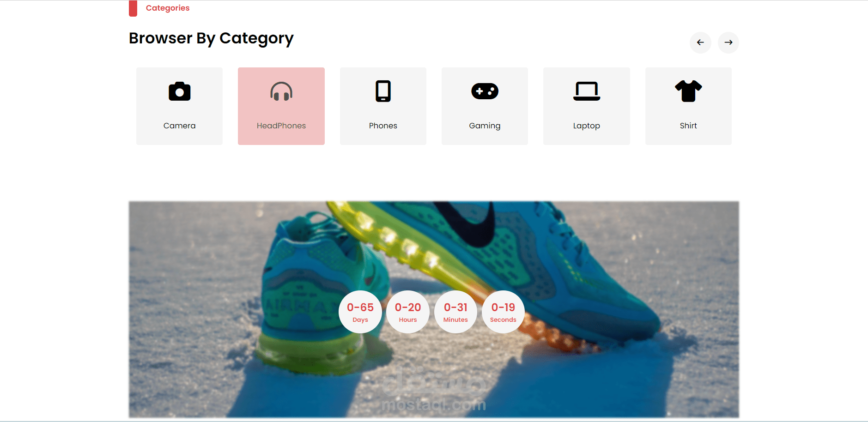
Task: Open the Shirt category label
Action: click(x=688, y=126)
